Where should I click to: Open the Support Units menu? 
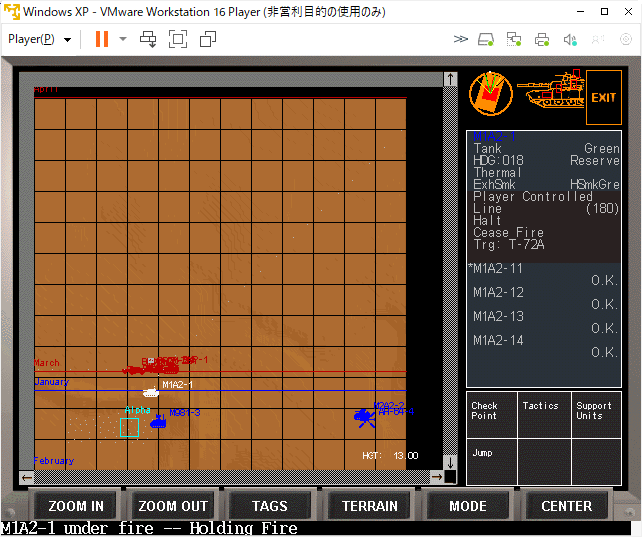[597, 415]
